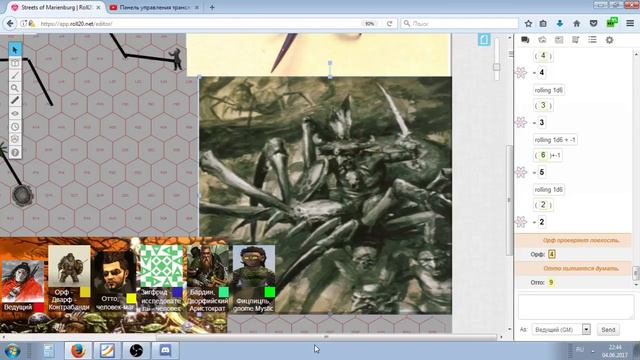Viewport: 640px width, 360px height.
Task: Go to Firefox home page icon
Action: click(576, 24)
